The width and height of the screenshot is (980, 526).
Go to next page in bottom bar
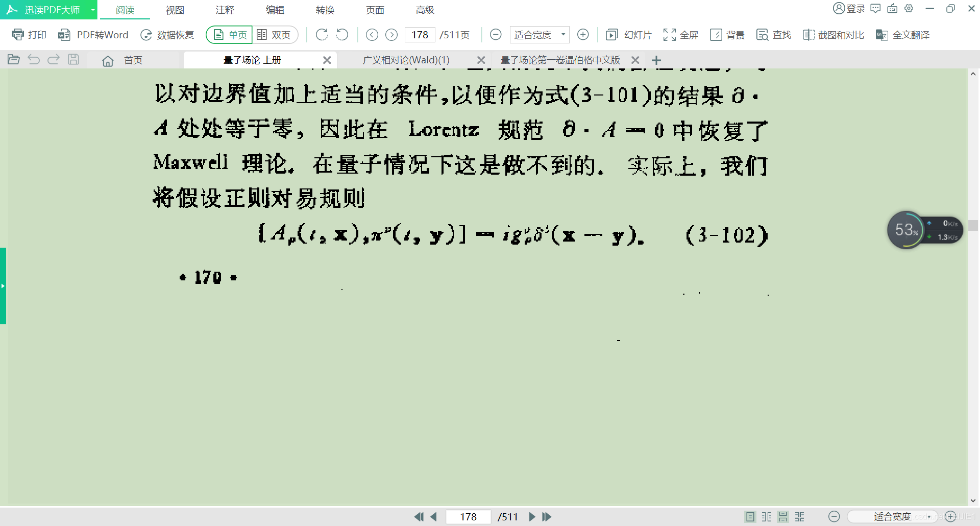pos(532,517)
